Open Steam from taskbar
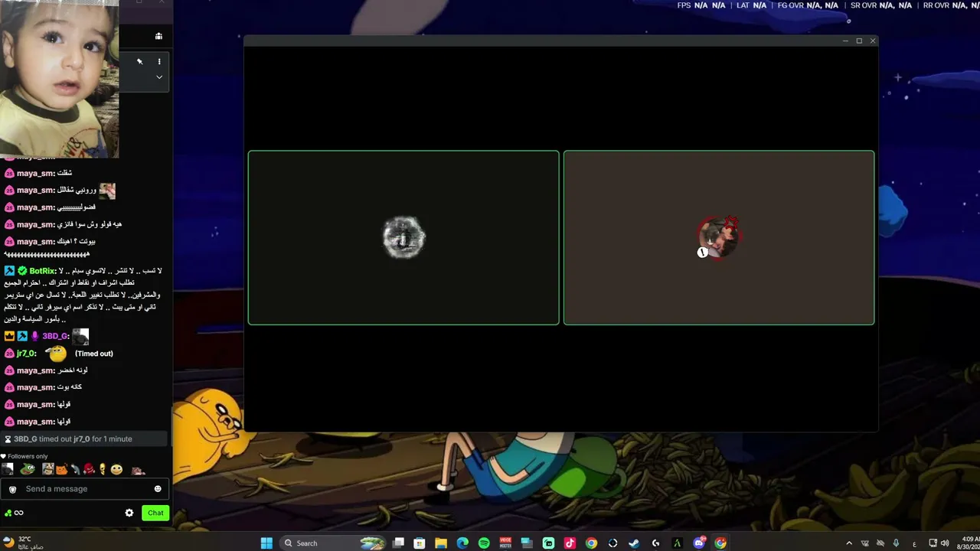Image resolution: width=980 pixels, height=551 pixels. 634,543
